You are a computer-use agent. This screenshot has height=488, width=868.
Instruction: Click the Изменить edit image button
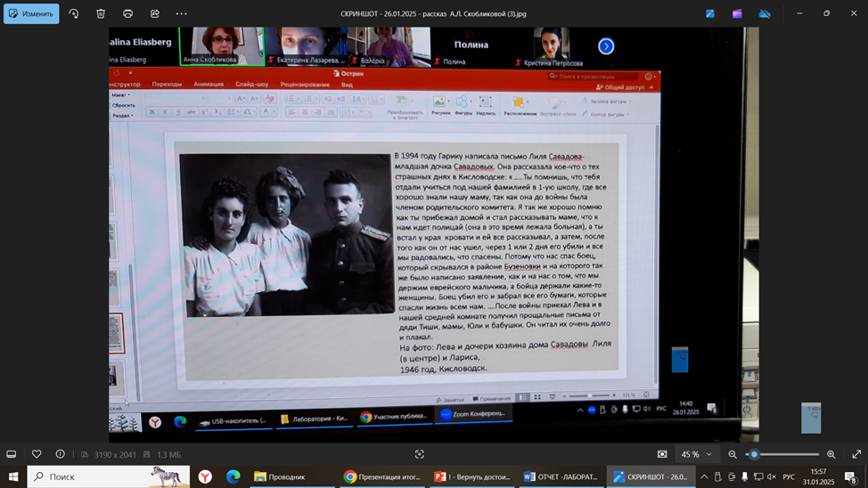[31, 13]
